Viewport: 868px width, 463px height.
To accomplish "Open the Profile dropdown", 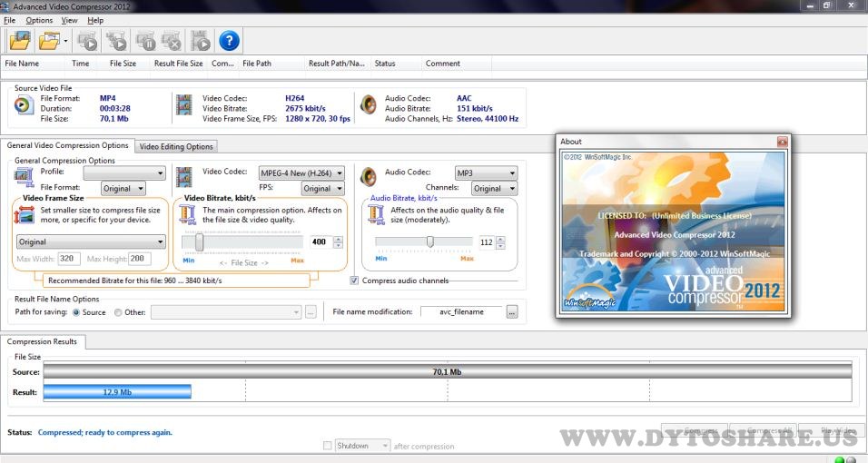I will [124, 173].
